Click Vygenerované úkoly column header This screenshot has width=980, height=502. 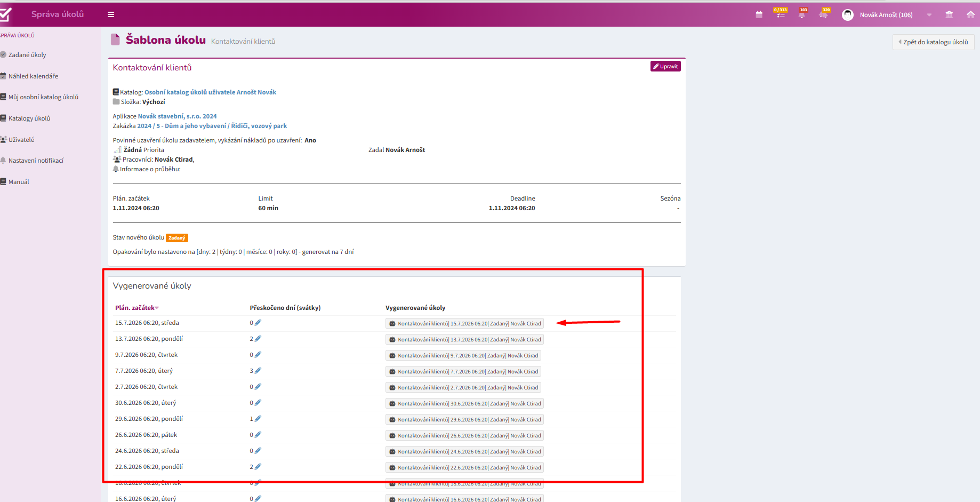(x=415, y=308)
